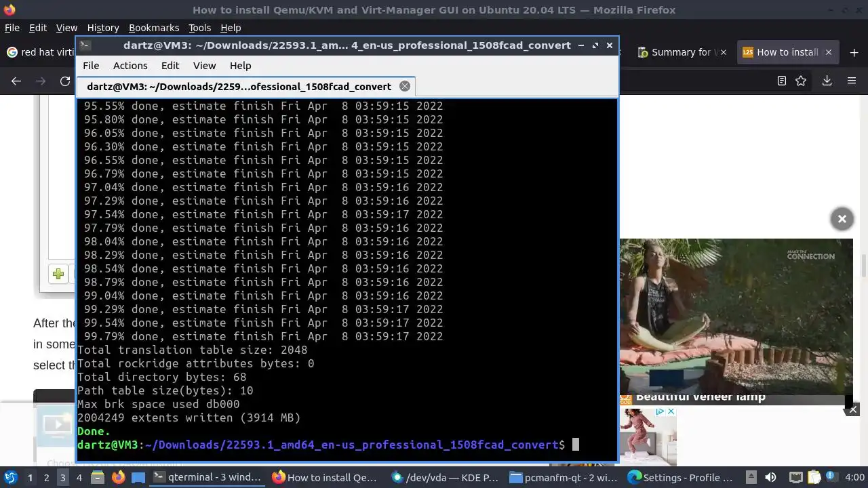Open Firefox downloads panel
The image size is (868, 488).
tap(827, 81)
